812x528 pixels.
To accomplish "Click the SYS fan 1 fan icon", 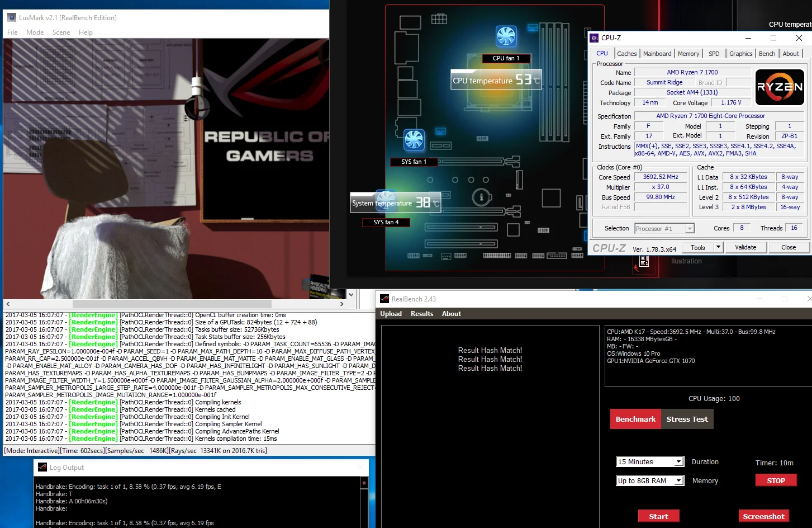I will [414, 140].
